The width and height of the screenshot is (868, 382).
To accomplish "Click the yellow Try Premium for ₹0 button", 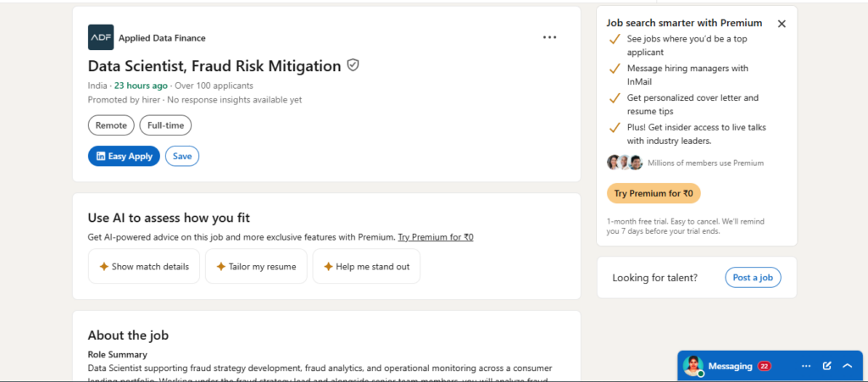I will (x=654, y=193).
